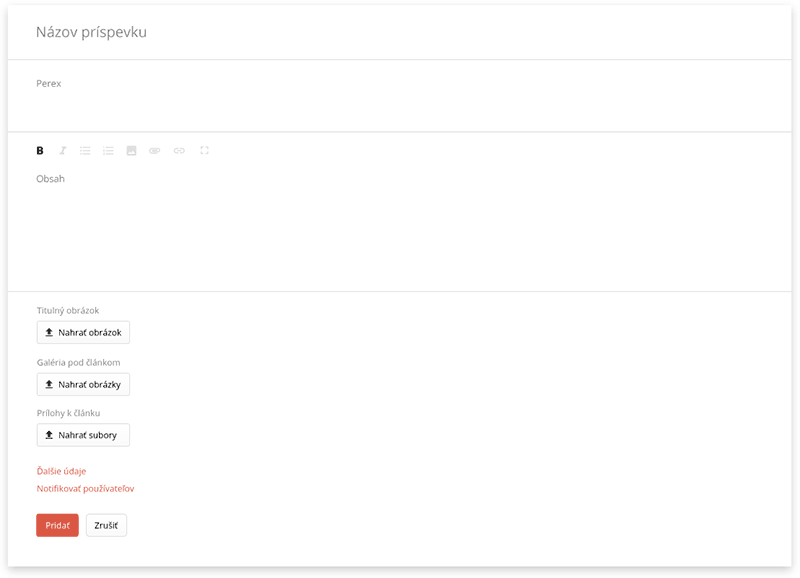Add an attachment via the paperclip icon
The image size is (800, 578).
(155, 150)
